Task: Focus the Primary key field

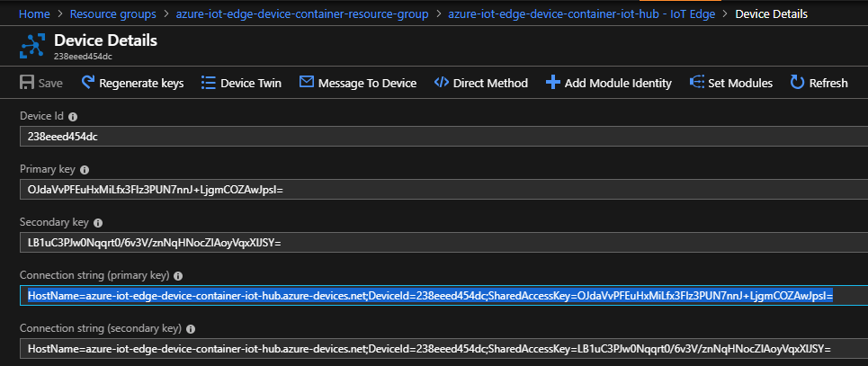Action: point(443,190)
